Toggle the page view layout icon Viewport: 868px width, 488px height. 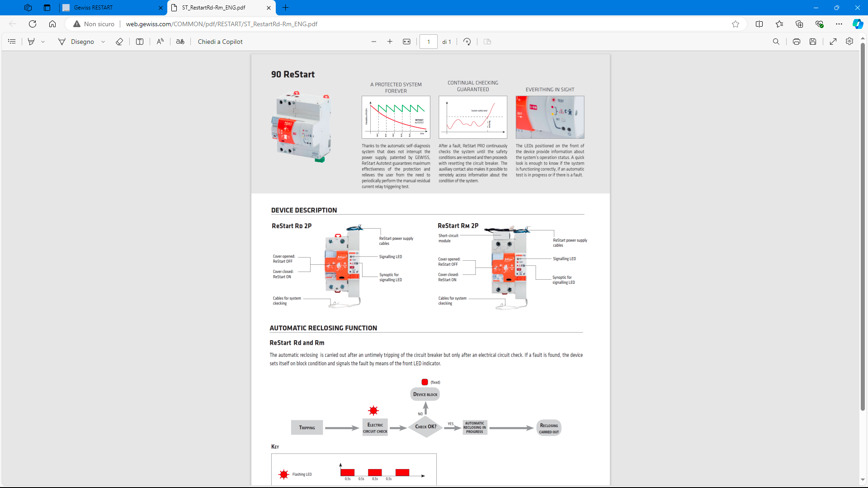pyautogui.click(x=487, y=42)
